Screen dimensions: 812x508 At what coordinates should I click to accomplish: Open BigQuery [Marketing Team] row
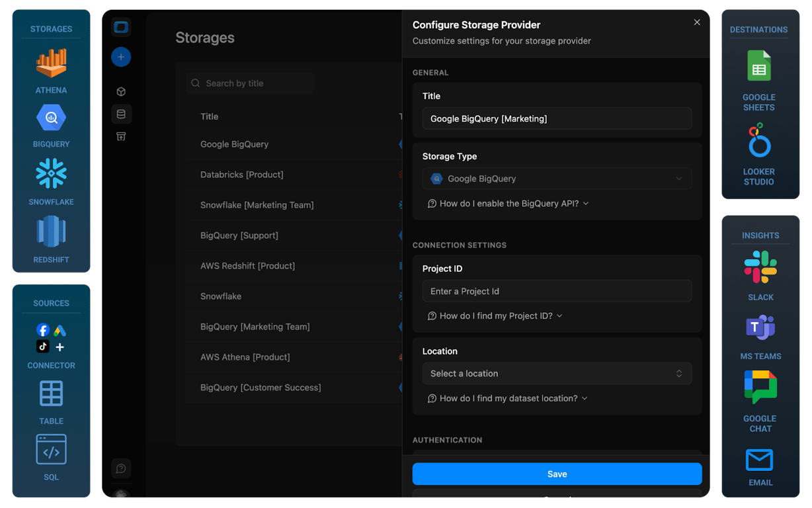point(294,327)
